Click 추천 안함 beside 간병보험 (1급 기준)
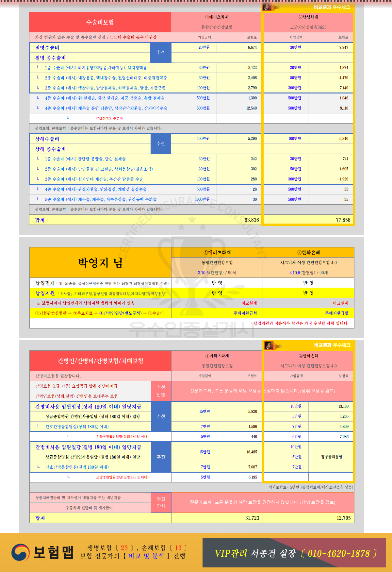 point(161,391)
